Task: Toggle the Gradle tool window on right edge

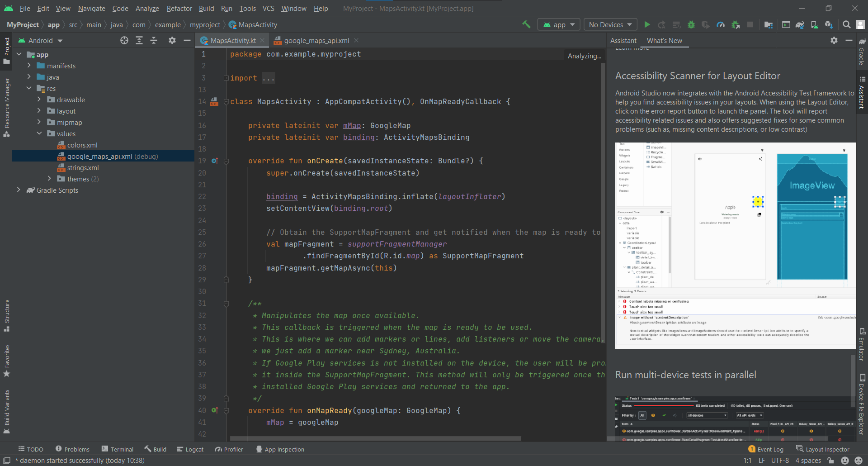Action: [x=862, y=52]
